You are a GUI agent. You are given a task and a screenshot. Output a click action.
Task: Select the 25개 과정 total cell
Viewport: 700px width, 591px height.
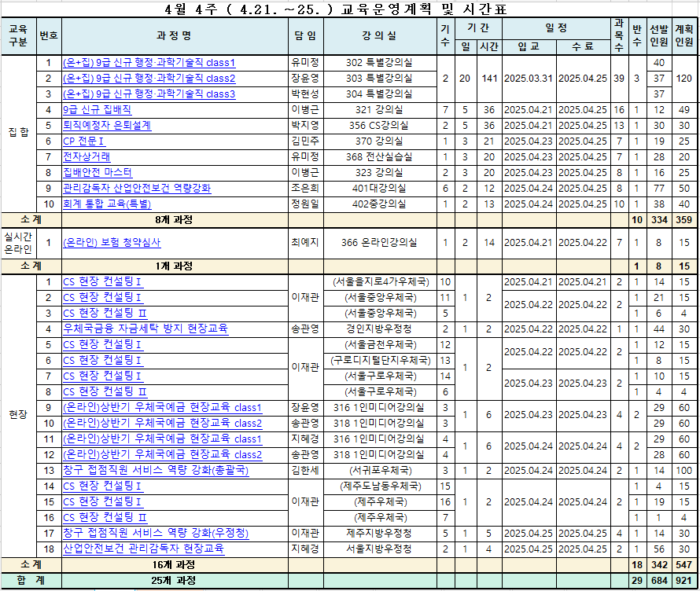[x=174, y=581]
